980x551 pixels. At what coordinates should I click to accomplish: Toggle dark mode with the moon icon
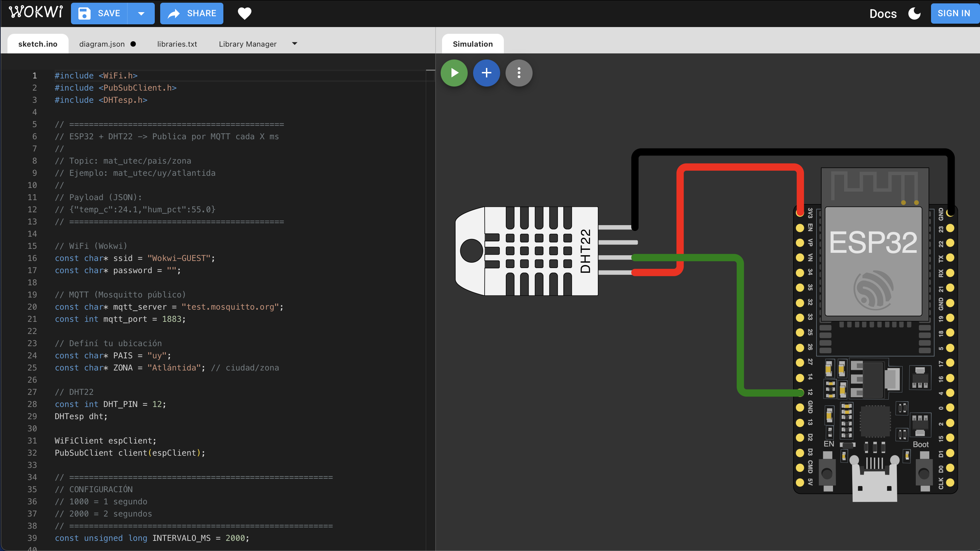(914, 13)
